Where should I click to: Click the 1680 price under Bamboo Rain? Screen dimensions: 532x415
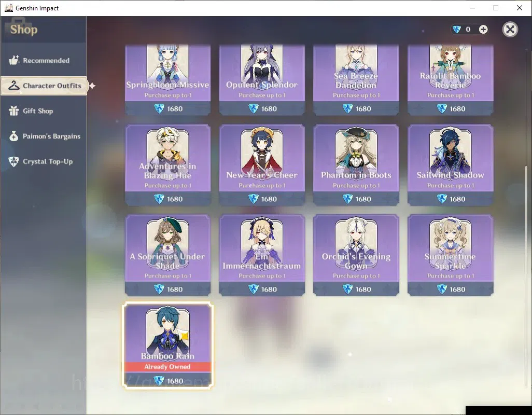[175, 381]
